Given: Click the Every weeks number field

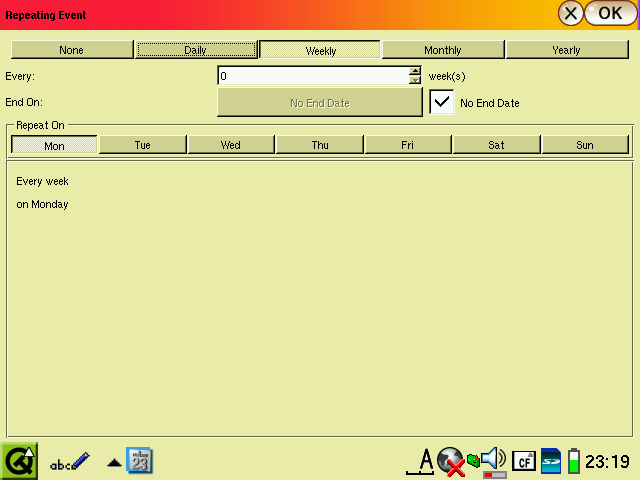Looking at the screenshot, I should (312, 76).
